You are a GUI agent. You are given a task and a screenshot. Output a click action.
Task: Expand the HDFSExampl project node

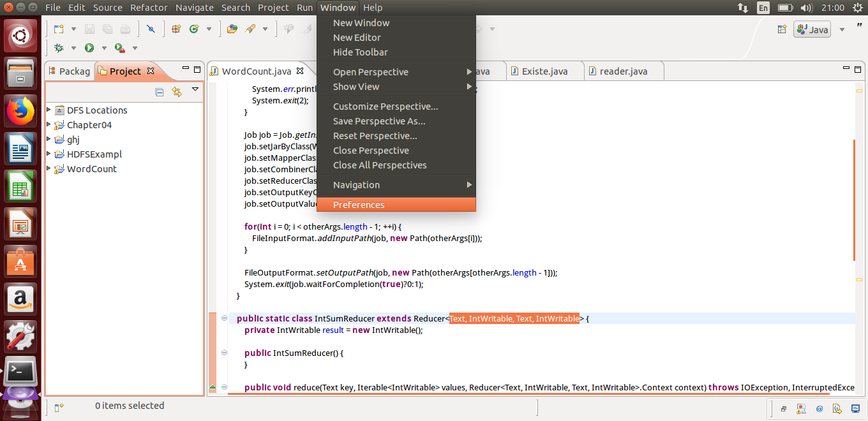[49, 154]
